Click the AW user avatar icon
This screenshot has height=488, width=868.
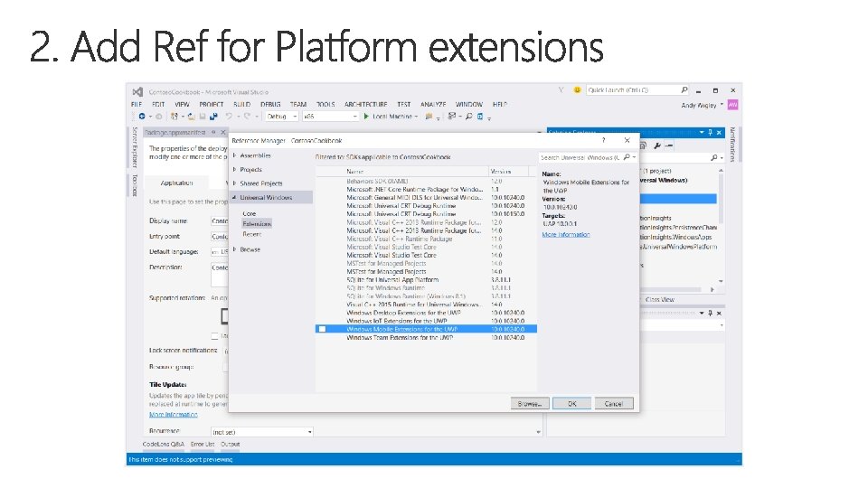pos(732,105)
